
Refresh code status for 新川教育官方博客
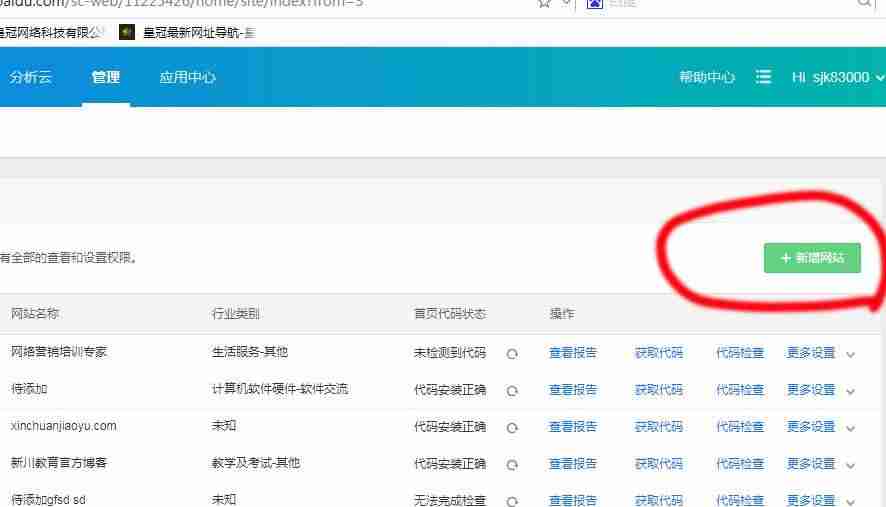click(x=512, y=465)
